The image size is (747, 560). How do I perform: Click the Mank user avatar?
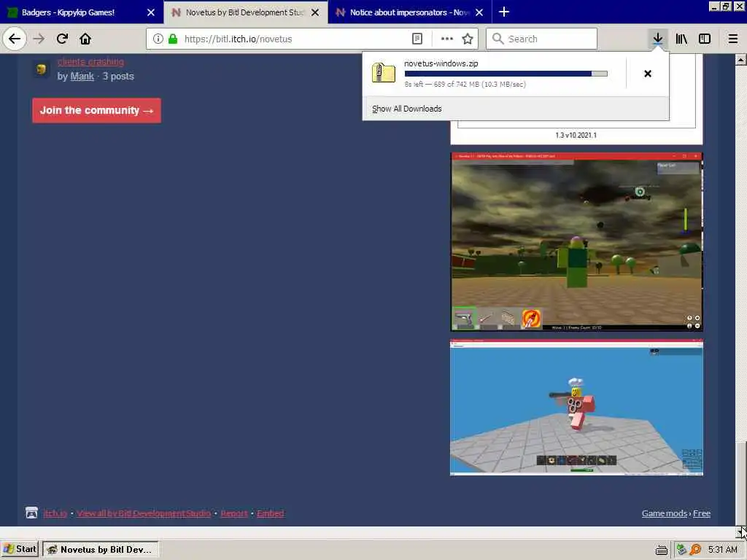pos(42,69)
